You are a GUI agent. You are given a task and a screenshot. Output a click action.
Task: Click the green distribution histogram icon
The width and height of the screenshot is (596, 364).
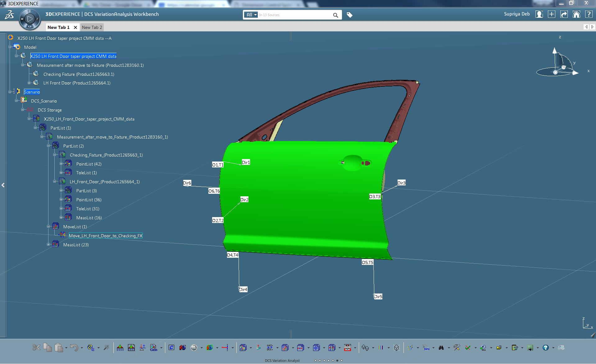(120, 348)
